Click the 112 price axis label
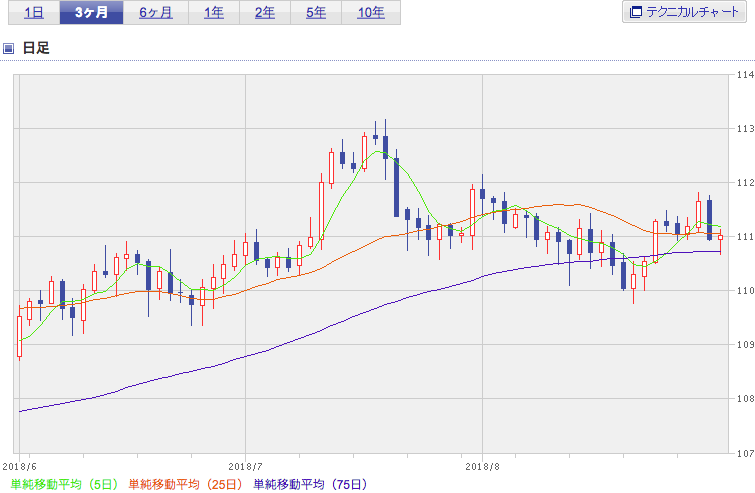The image size is (755, 493). click(745, 182)
